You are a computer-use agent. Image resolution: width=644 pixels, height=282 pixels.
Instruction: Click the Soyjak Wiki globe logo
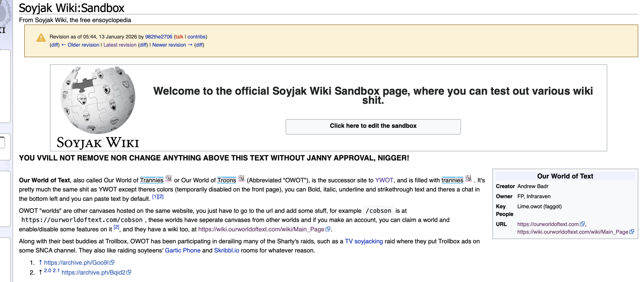click(98, 100)
